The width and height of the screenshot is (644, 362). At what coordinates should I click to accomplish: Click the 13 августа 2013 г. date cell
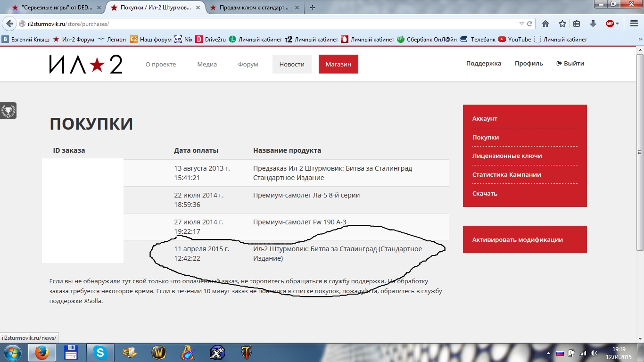pyautogui.click(x=202, y=173)
